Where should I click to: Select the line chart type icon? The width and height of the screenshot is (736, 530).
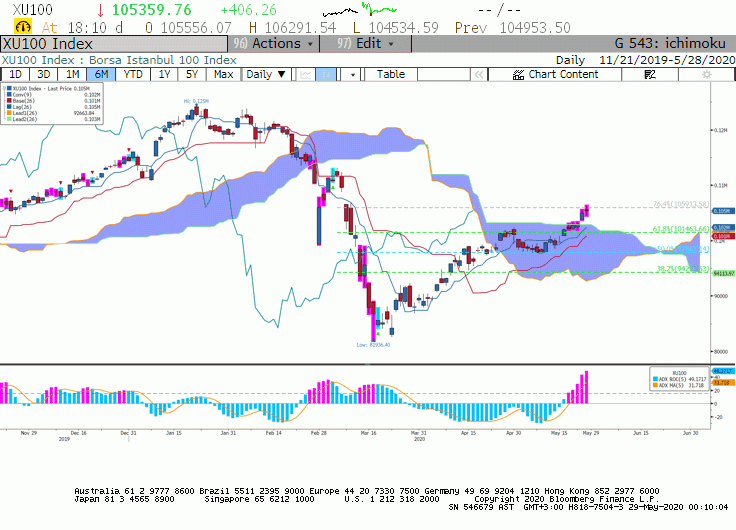click(x=305, y=74)
